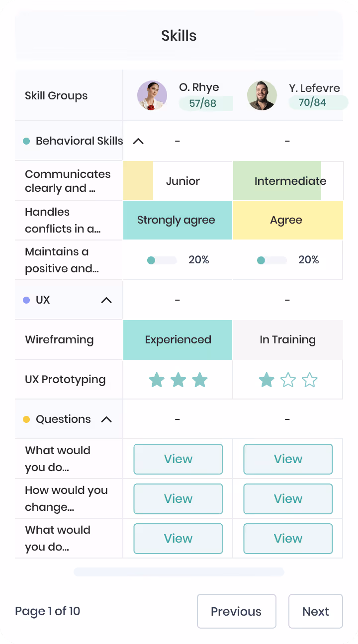Open O. Rhye's profile avatar
358x644 pixels.
point(152,95)
